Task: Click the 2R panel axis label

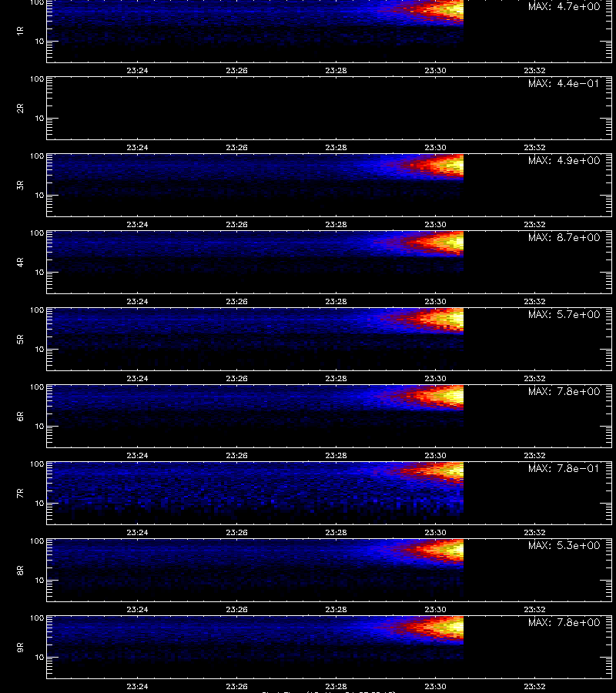Action: (x=20, y=109)
